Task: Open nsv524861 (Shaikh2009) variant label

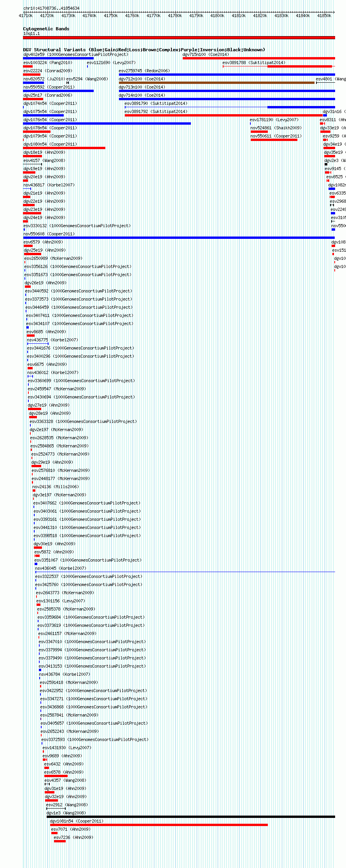Action: coord(276,128)
